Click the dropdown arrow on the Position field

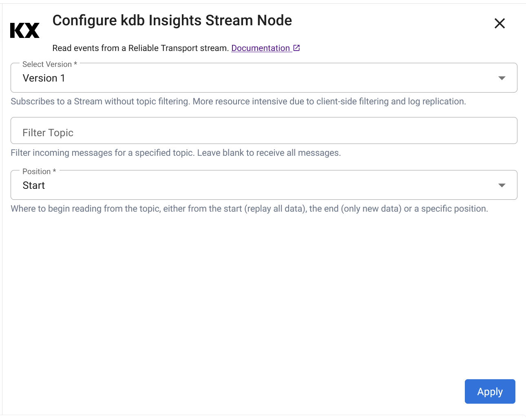pyautogui.click(x=502, y=185)
